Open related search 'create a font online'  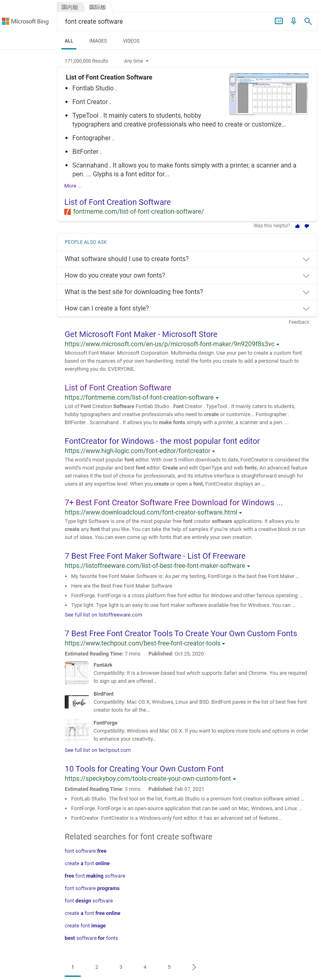[x=87, y=864]
